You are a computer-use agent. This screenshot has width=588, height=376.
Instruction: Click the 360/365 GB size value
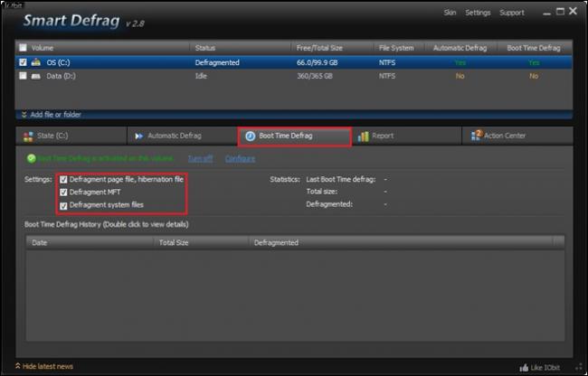pos(315,76)
